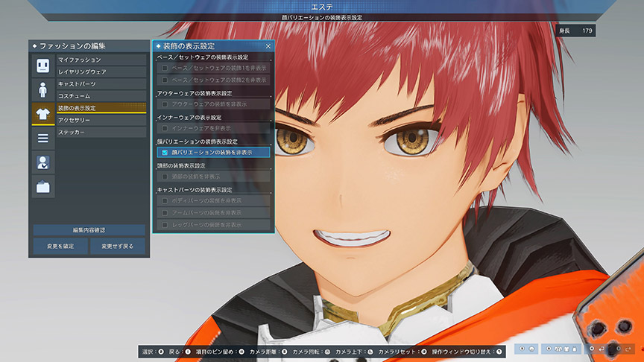The width and height of the screenshot is (644, 362).
Task: Select the face icon in the sidebar
Action: [x=43, y=66]
